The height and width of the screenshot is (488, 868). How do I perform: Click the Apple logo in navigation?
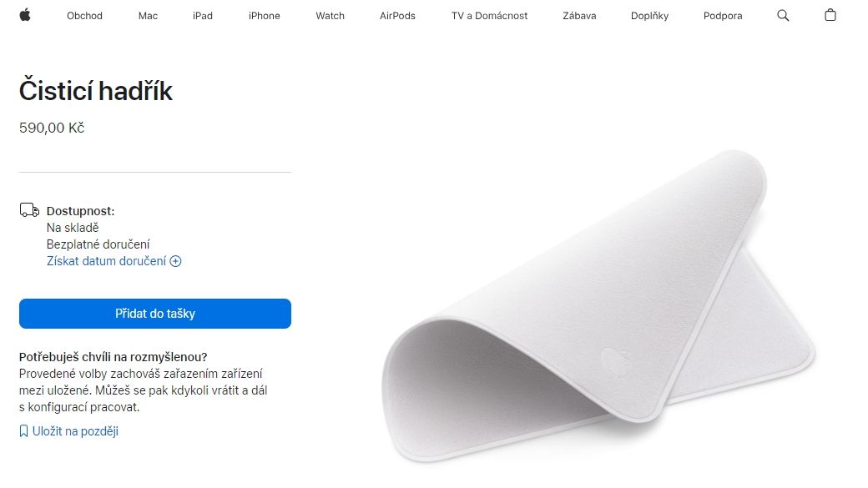[25, 16]
